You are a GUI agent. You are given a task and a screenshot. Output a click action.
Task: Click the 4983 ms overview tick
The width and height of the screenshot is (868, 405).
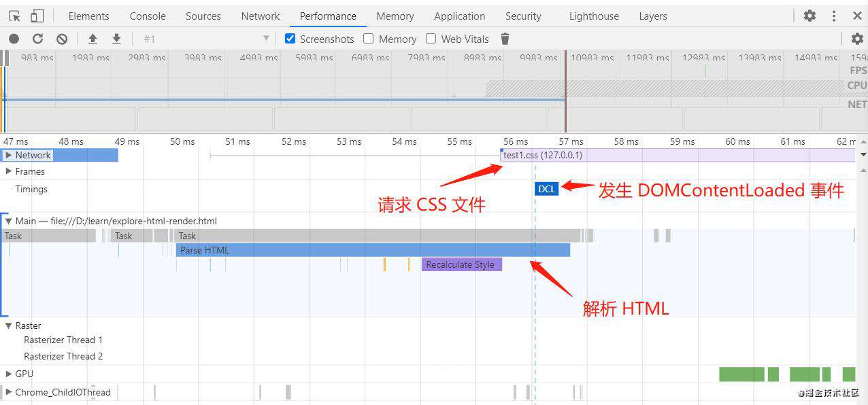pos(259,58)
